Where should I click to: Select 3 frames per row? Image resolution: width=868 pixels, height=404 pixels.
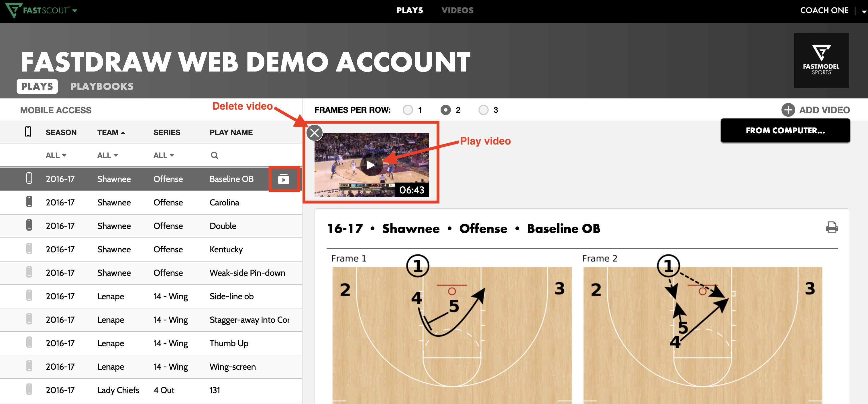483,110
